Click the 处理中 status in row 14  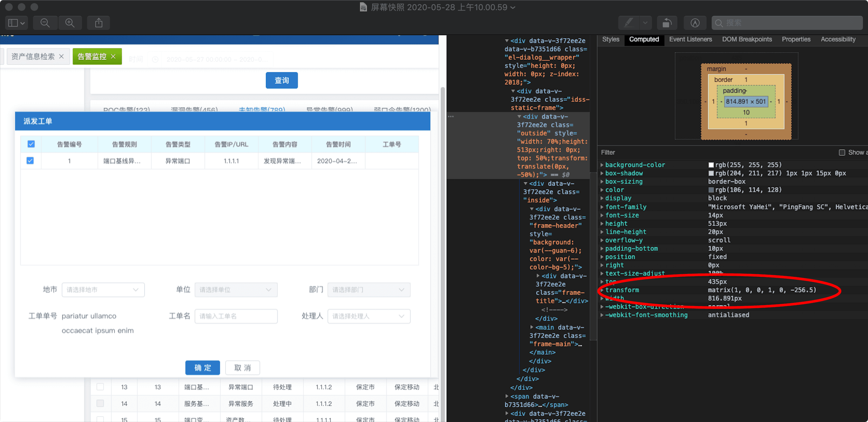[x=282, y=404]
